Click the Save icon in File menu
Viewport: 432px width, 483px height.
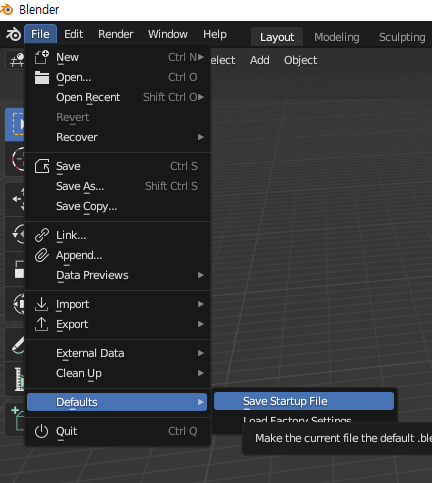[42, 166]
